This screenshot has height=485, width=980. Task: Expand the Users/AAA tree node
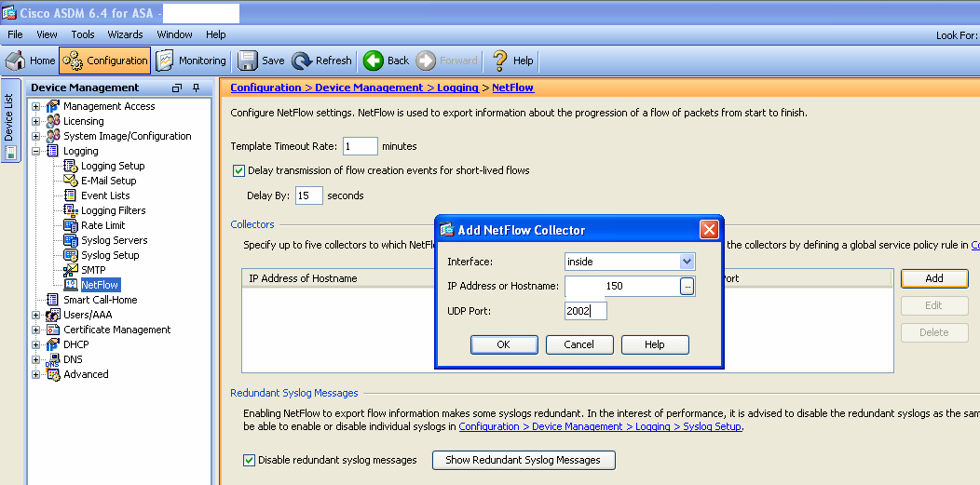click(36, 315)
